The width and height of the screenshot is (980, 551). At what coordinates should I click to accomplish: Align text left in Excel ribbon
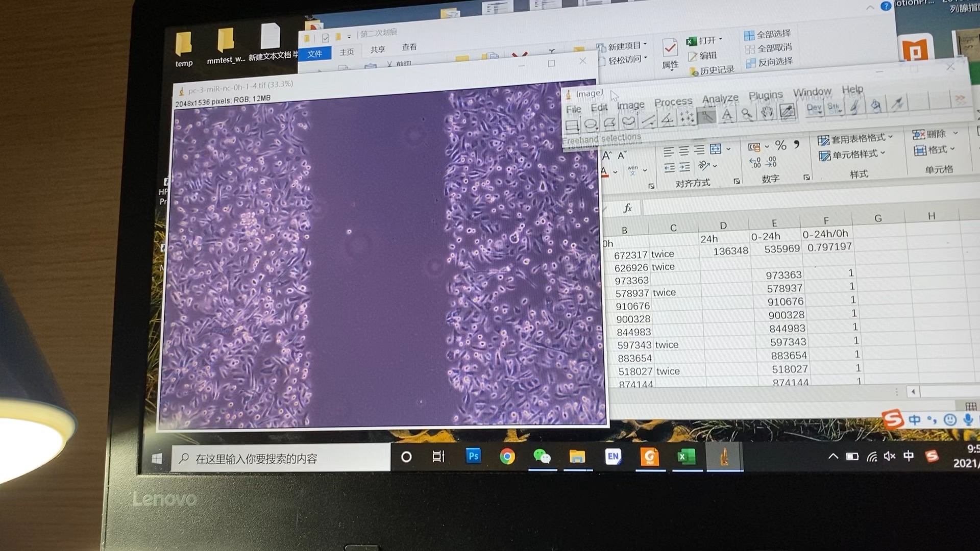point(668,152)
